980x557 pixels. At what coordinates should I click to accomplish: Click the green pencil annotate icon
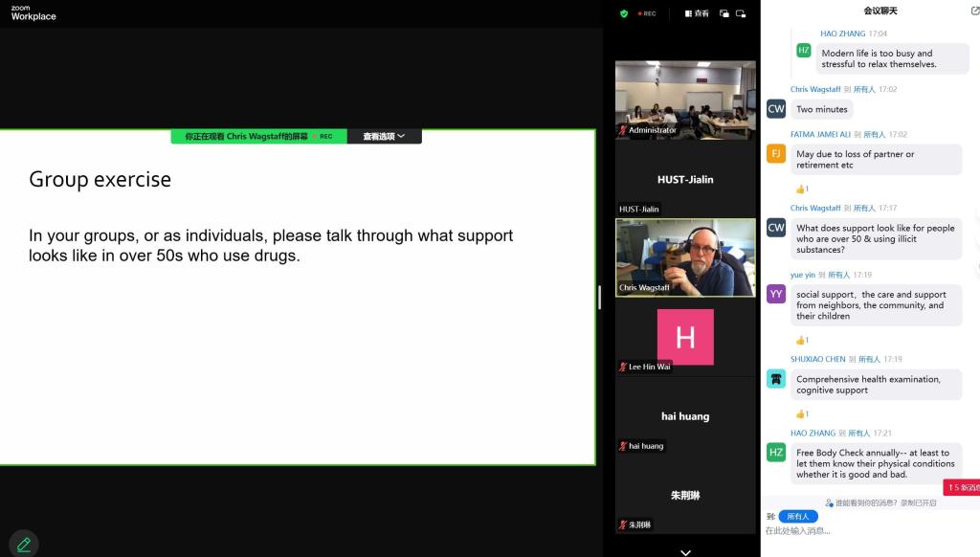[x=24, y=544]
